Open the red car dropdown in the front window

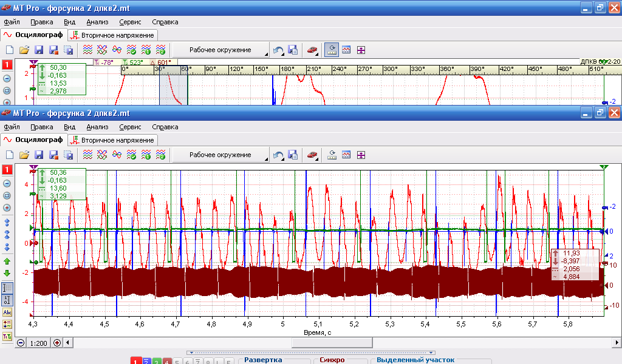tap(312, 155)
